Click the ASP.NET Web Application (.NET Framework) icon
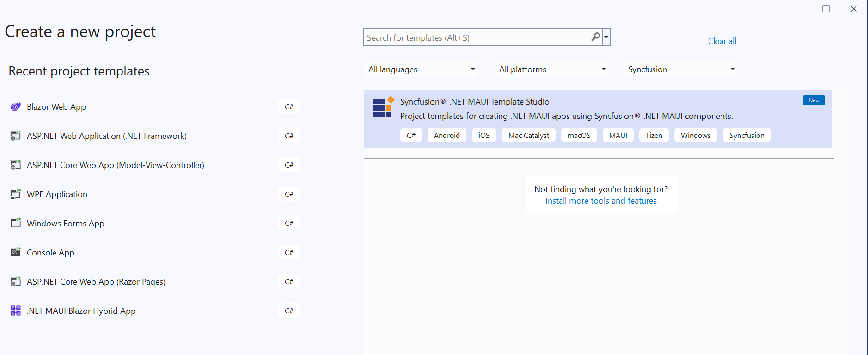The width and height of the screenshot is (868, 355). click(x=16, y=136)
